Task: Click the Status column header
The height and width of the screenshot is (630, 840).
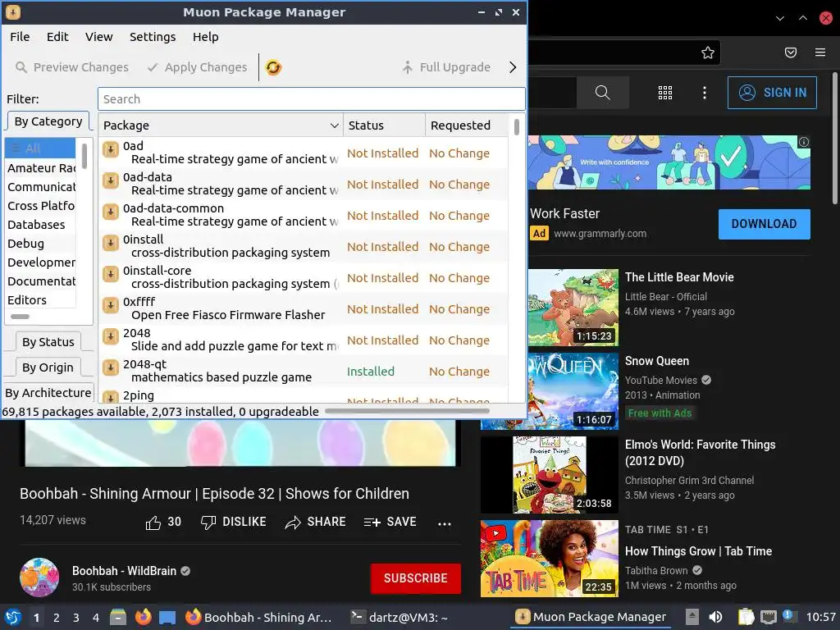Action: coord(384,126)
